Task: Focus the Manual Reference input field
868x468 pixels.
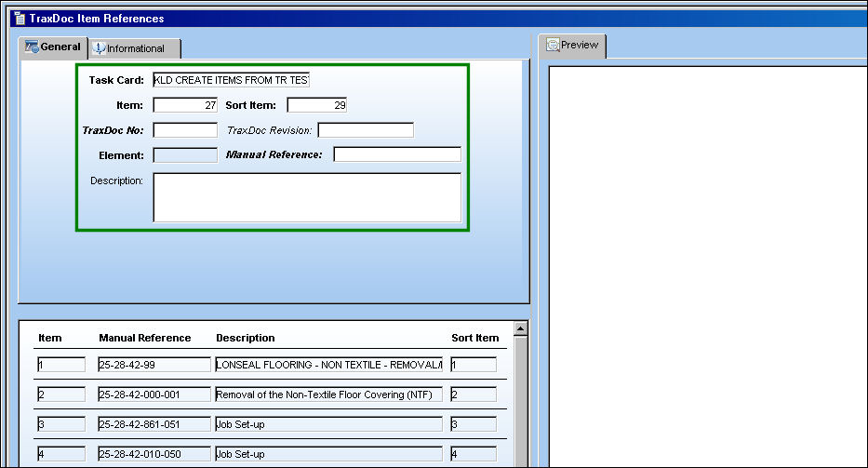Action: coord(397,154)
